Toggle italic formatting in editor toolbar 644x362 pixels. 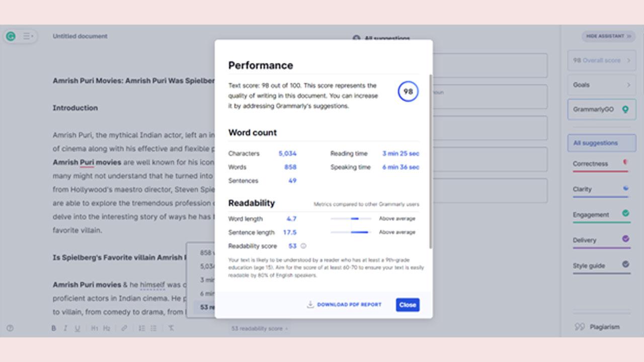pos(65,328)
